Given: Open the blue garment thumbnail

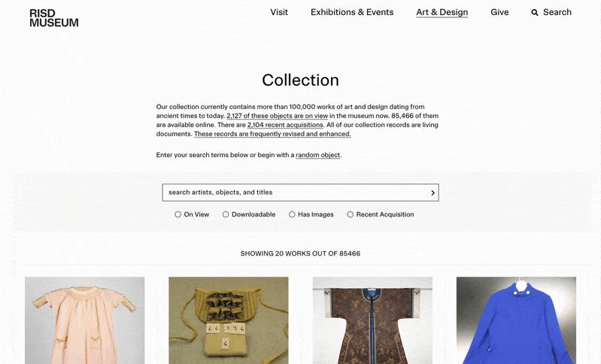Looking at the screenshot, I should point(516,320).
